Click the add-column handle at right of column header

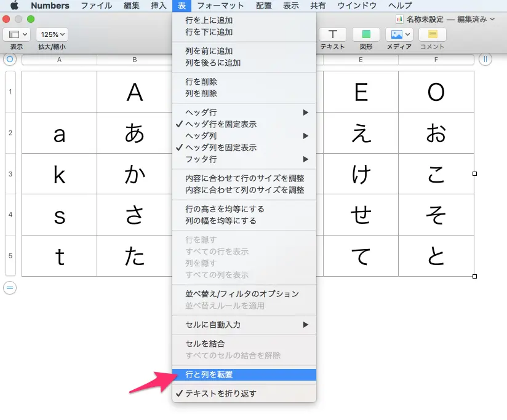pos(485,60)
